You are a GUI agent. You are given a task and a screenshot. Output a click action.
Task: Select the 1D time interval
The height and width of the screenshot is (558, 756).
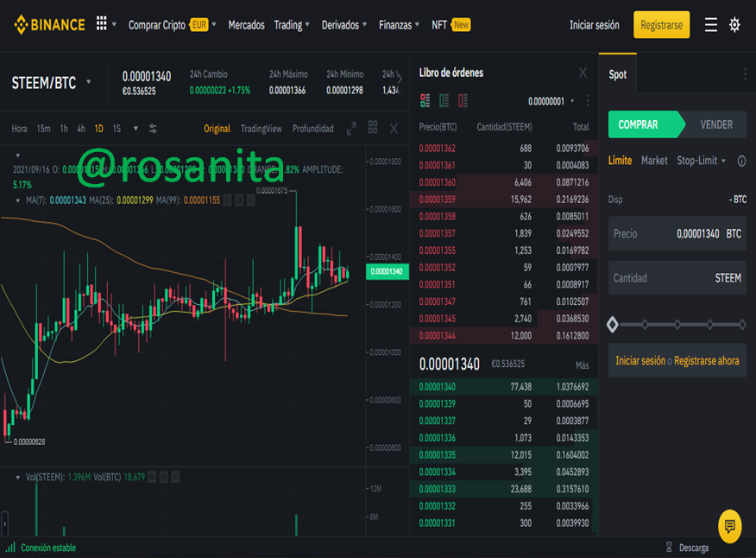click(99, 129)
